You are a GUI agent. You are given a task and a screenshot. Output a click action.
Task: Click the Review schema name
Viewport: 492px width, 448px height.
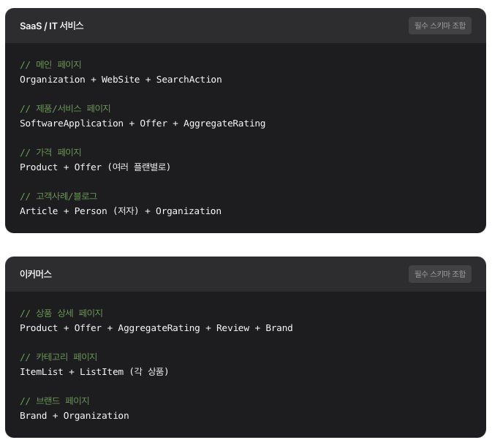[232, 327]
